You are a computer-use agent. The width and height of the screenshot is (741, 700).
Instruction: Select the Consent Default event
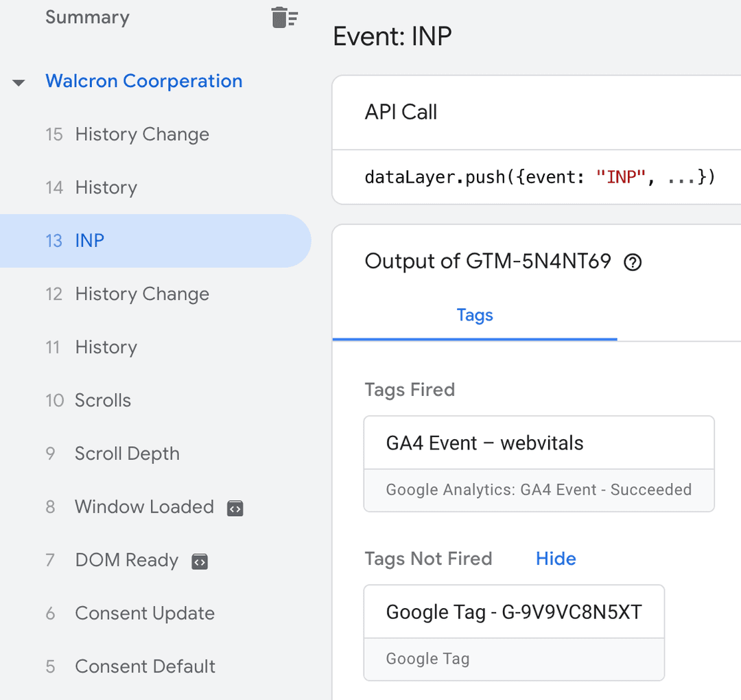point(144,666)
